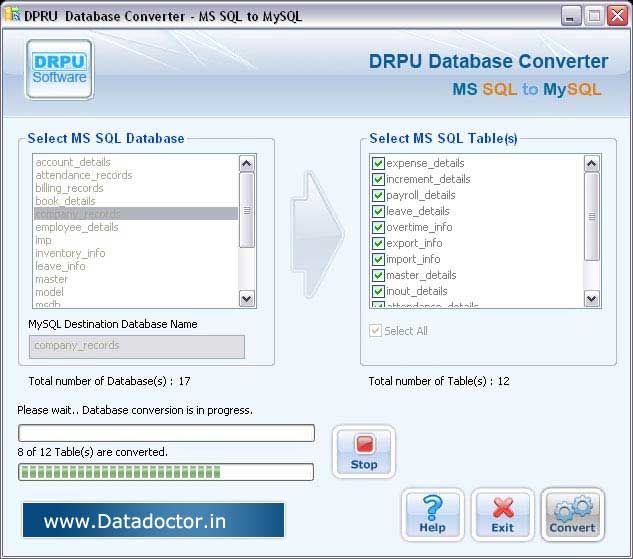
Task: Click '8 of 12 Table(s) are converted' status
Action: (x=92, y=452)
